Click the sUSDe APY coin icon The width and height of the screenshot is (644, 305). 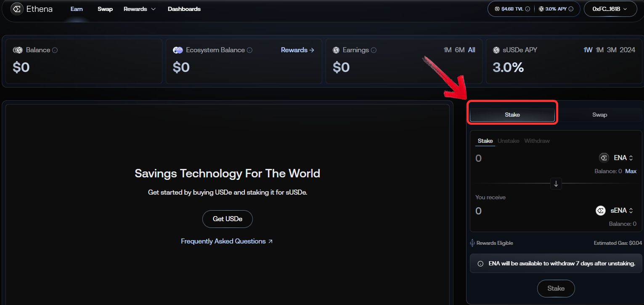496,50
